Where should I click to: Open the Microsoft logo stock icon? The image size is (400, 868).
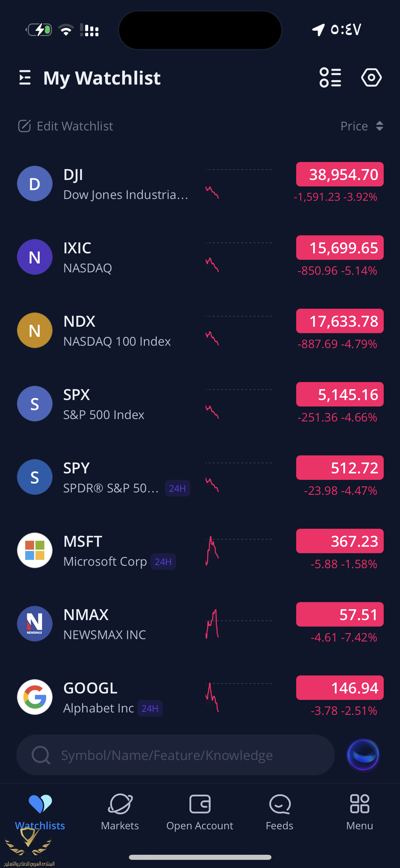[x=35, y=550]
